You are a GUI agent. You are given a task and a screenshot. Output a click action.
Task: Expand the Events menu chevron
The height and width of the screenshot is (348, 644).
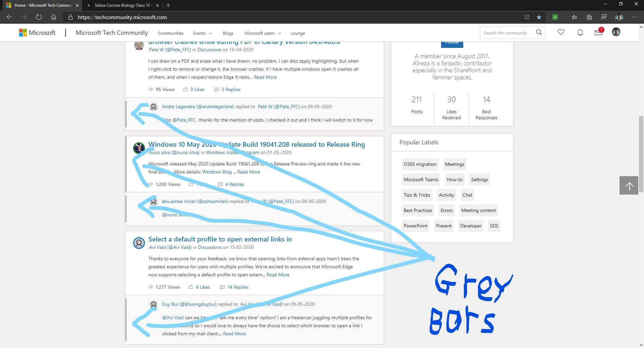tap(210, 33)
